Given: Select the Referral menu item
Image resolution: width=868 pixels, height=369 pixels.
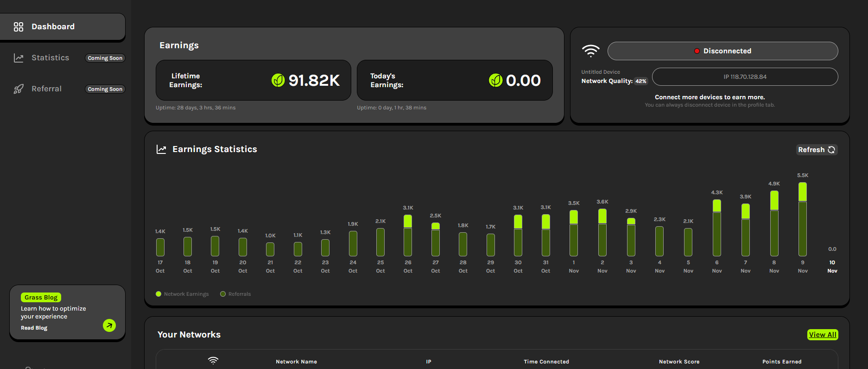Looking at the screenshot, I should click(46, 89).
